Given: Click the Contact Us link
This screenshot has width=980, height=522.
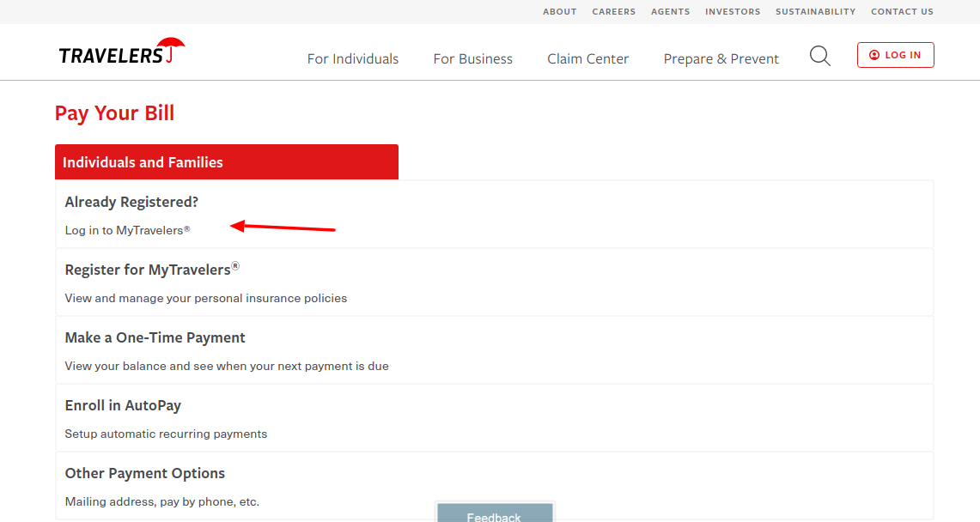Looking at the screenshot, I should click(x=902, y=12).
